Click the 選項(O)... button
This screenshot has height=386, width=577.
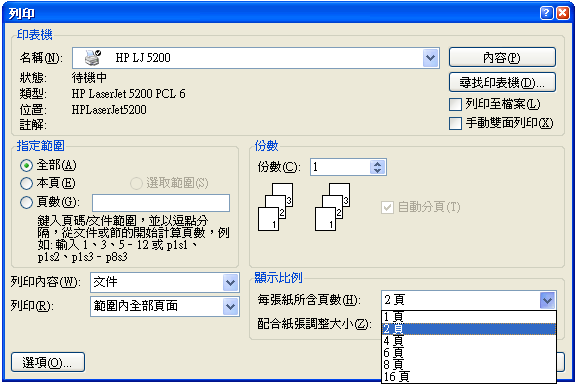click(48, 362)
